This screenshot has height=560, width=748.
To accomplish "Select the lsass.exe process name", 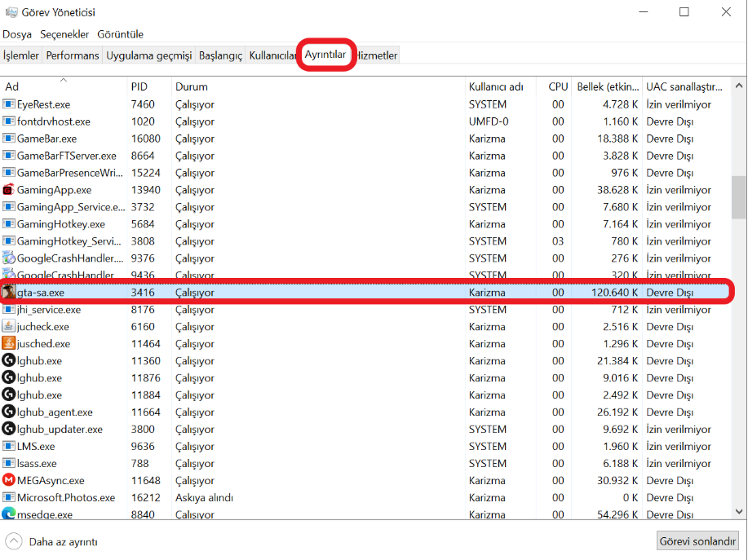I will 37,463.
